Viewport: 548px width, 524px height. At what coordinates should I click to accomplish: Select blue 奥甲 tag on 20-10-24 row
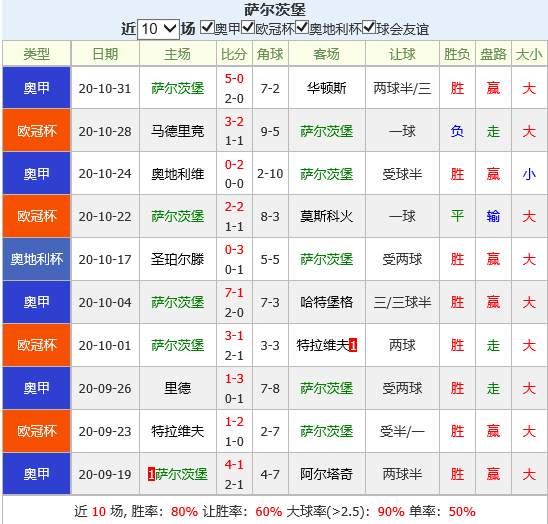(x=37, y=173)
